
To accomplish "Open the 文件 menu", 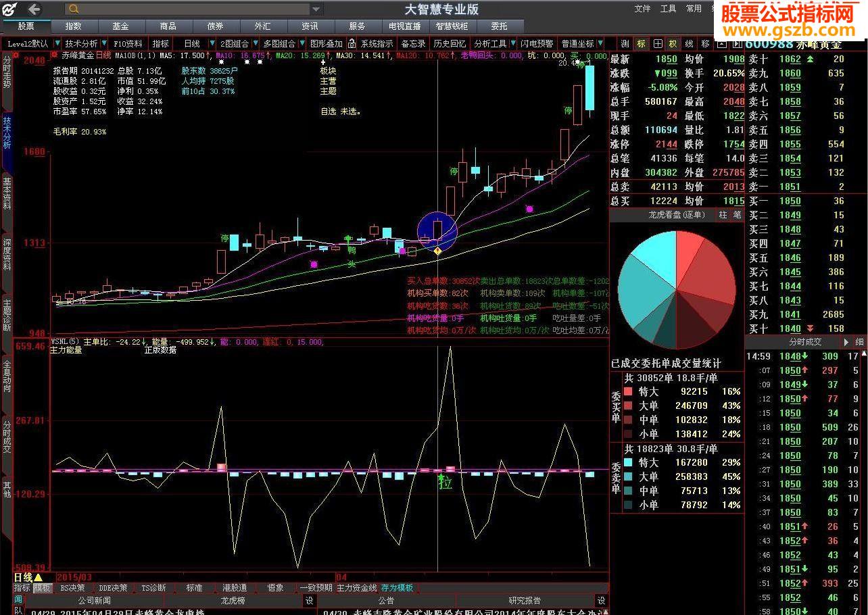I will (x=642, y=9).
